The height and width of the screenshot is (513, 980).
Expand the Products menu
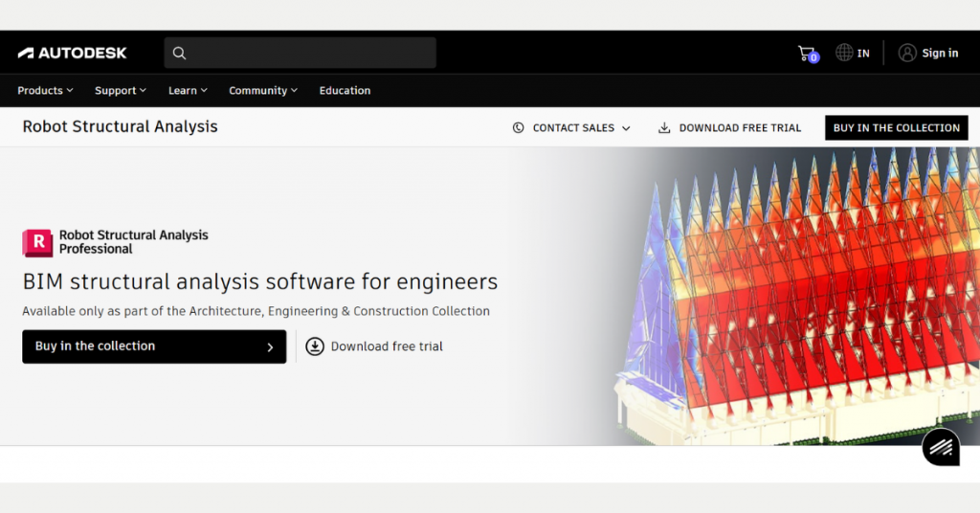click(45, 91)
